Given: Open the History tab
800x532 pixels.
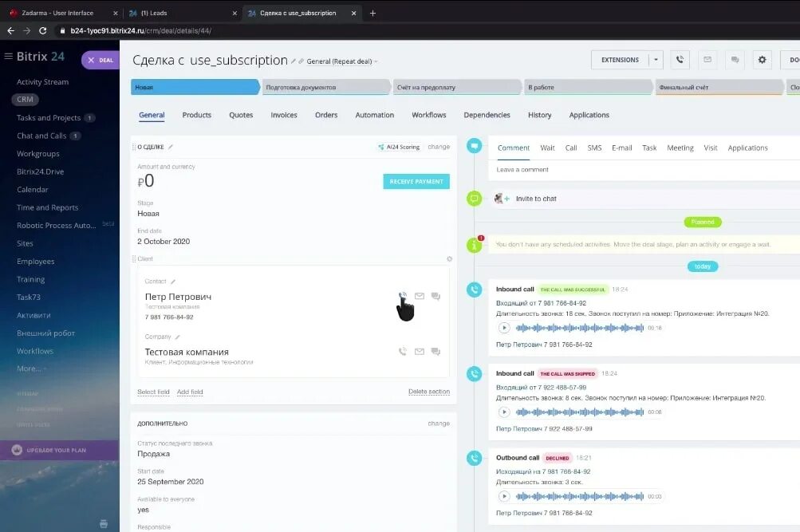Looking at the screenshot, I should coord(539,115).
